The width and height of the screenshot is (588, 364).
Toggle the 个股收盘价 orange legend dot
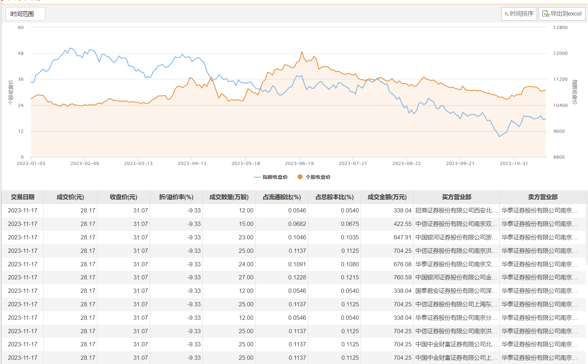(300, 177)
